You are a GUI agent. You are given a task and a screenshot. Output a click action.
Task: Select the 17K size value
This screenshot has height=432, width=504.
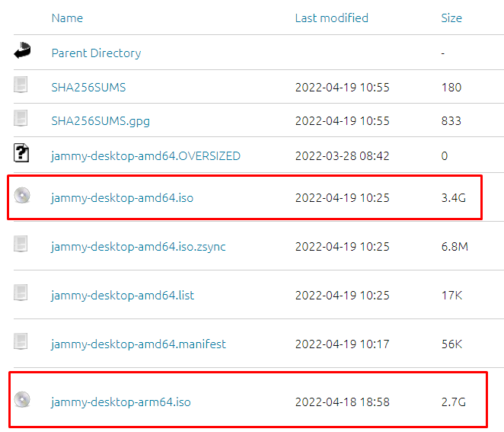tap(451, 296)
